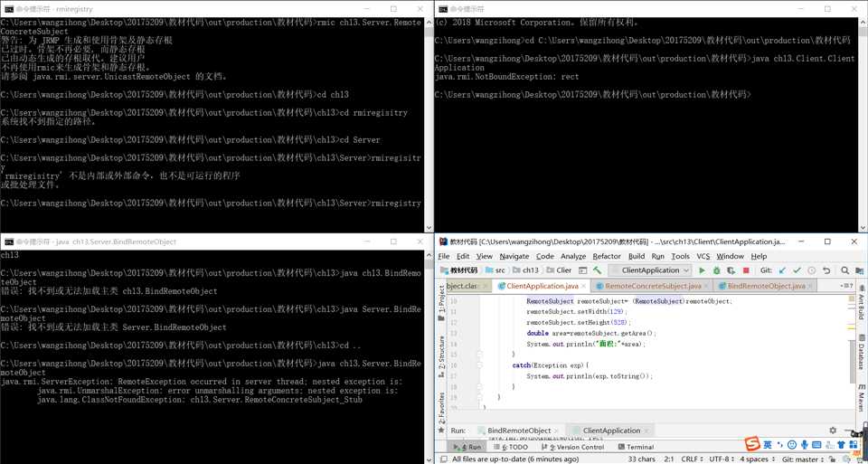Open ClientApplication run configuration dropdown

pyautogui.click(x=649, y=270)
